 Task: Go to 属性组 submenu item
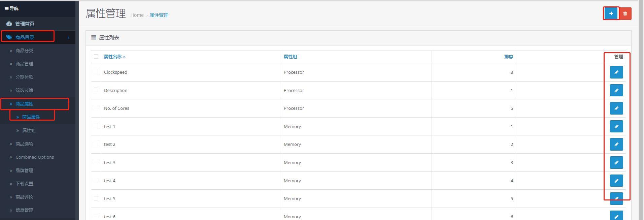[29, 130]
